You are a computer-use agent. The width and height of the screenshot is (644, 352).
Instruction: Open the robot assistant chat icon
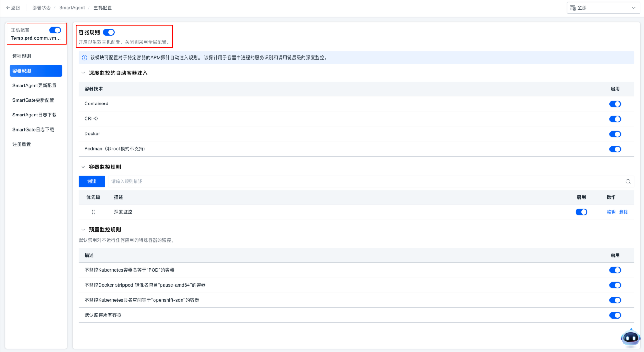(x=630, y=337)
